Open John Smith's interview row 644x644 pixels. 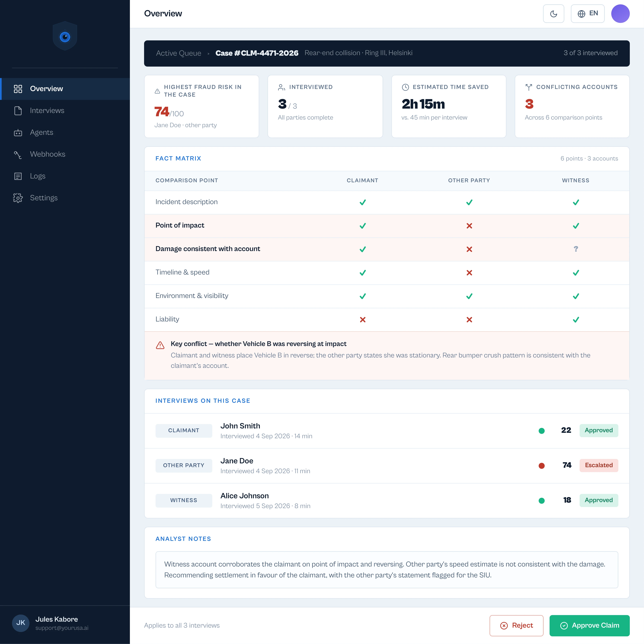387,431
